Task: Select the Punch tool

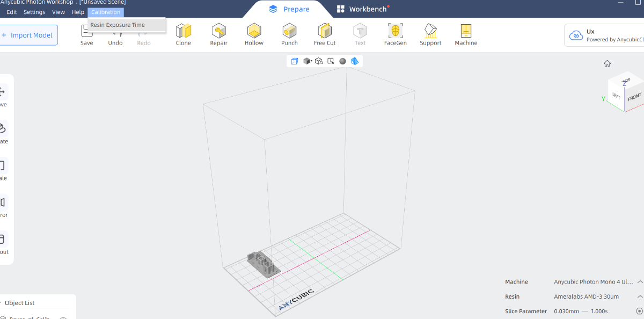Action: tap(289, 35)
